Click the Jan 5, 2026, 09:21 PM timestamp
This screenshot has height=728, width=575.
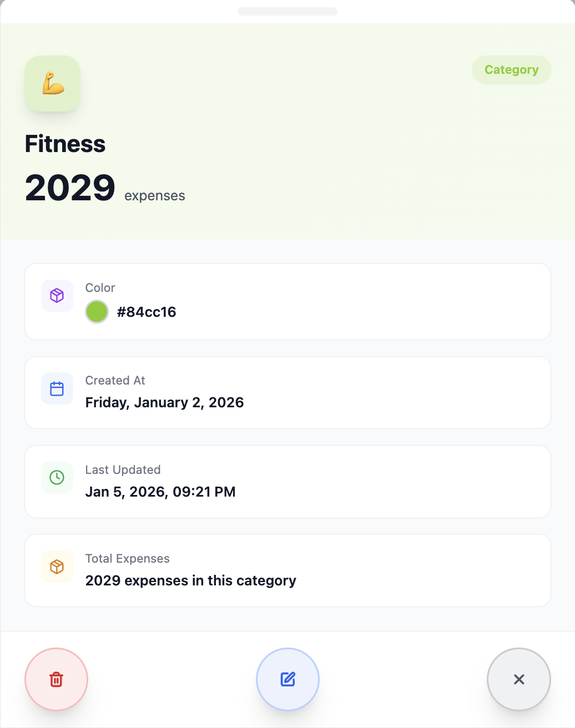point(160,492)
